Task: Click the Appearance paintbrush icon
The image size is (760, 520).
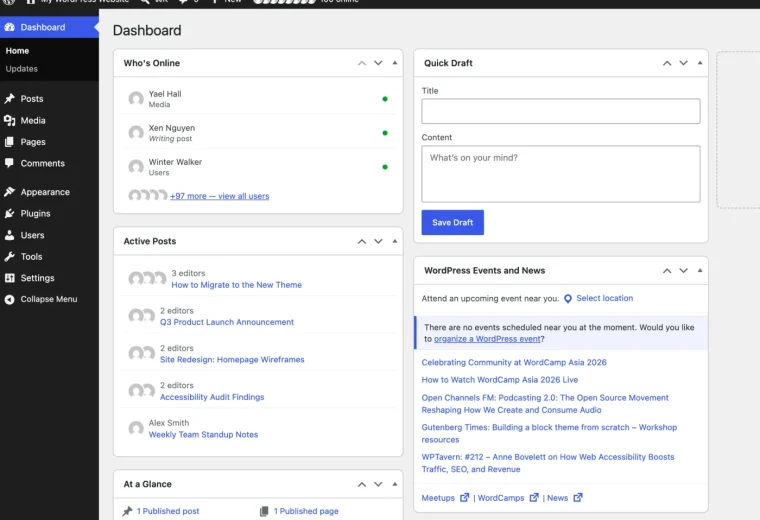Action: pyautogui.click(x=9, y=192)
